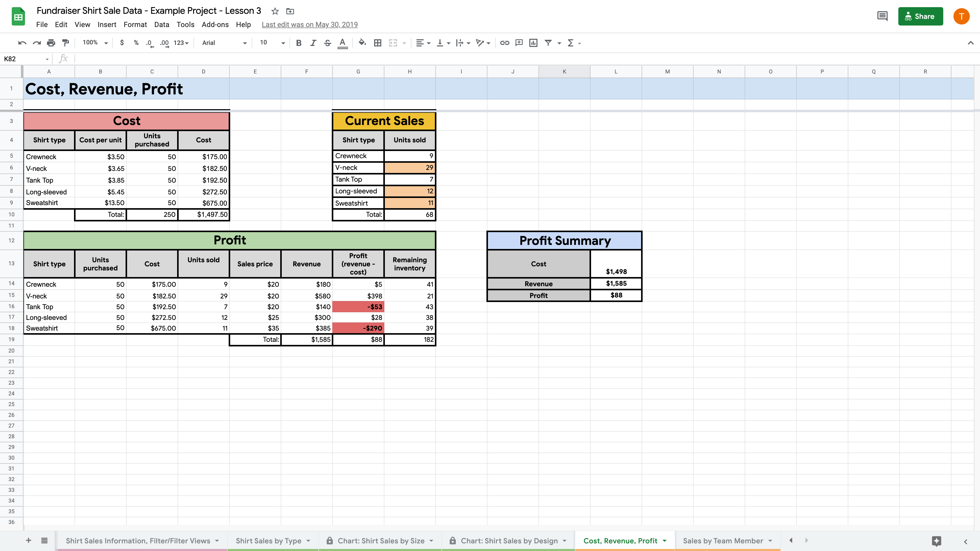This screenshot has height=551, width=980.
Task: Click the Insert chart icon
Action: click(x=533, y=43)
